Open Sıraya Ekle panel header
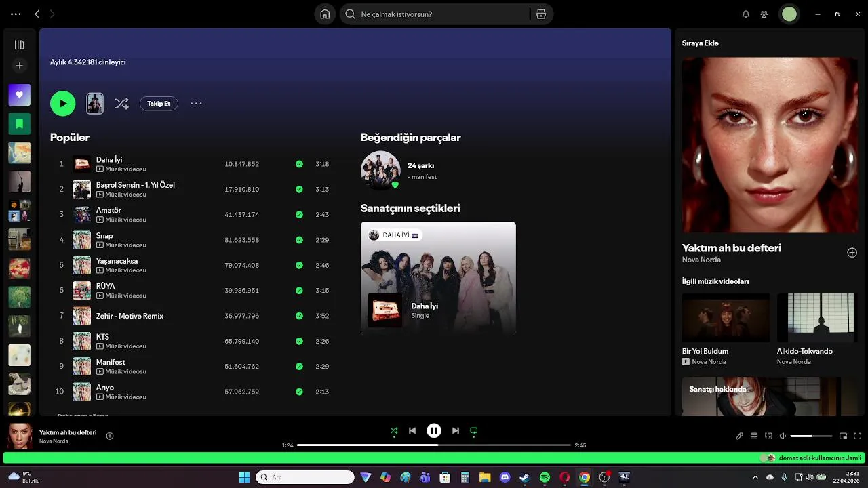 tap(701, 43)
